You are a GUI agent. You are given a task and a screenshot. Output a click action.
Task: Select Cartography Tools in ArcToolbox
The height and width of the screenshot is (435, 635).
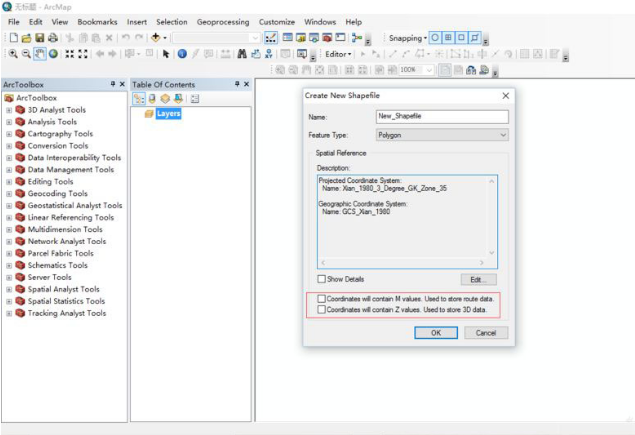point(60,134)
